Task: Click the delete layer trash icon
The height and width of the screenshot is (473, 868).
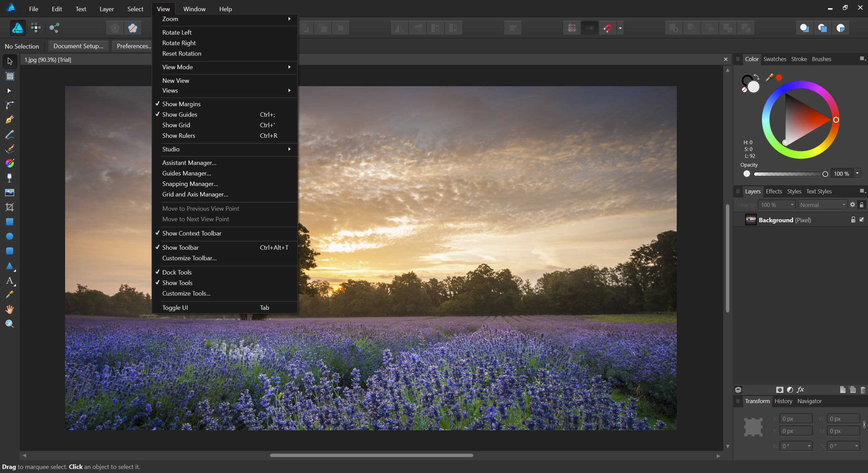Action: pos(863,390)
